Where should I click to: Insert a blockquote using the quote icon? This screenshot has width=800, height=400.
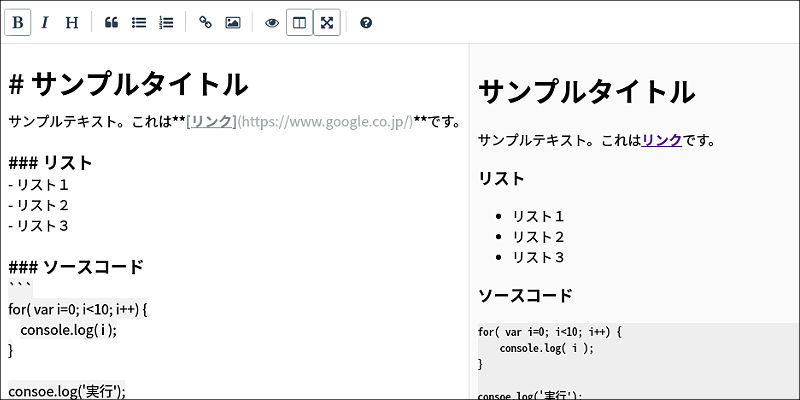[x=111, y=23]
